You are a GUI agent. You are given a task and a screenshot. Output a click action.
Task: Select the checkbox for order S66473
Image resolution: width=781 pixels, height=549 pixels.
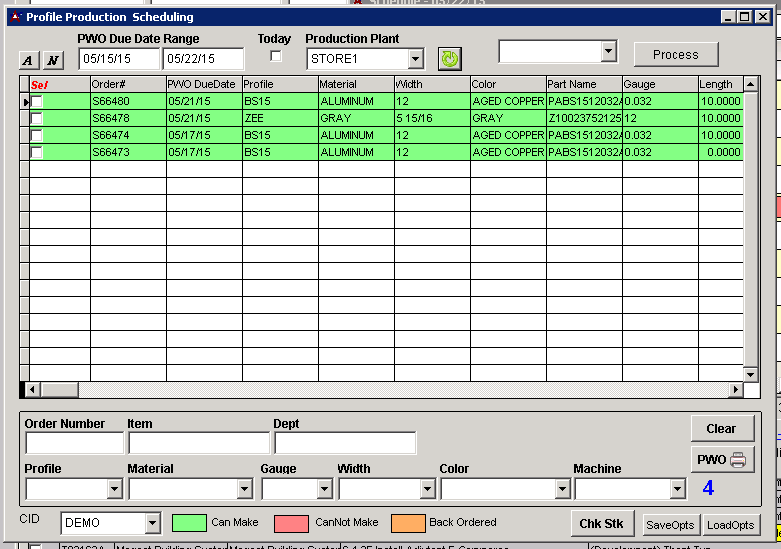click(x=37, y=153)
